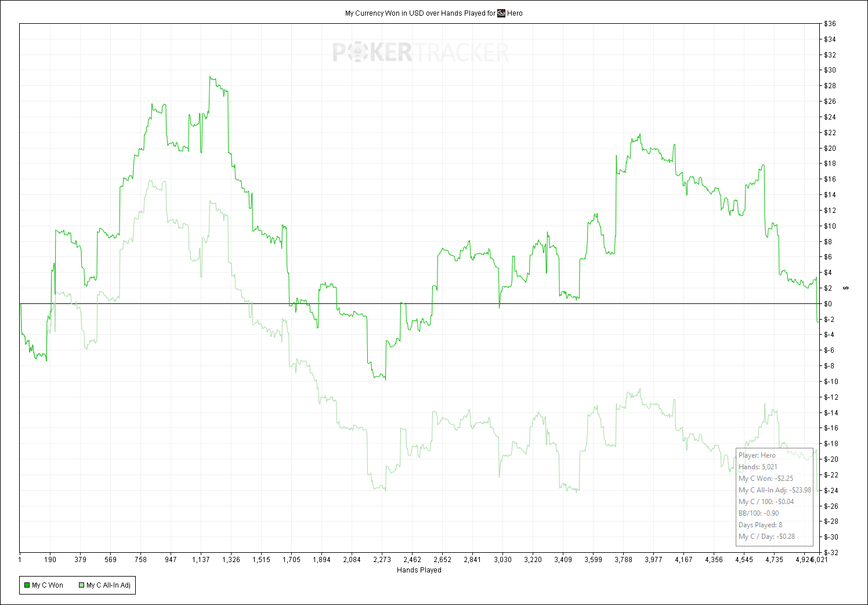This screenshot has width=868, height=605.
Task: Click the light green My C All-In Adj swatch
Action: tap(81, 585)
